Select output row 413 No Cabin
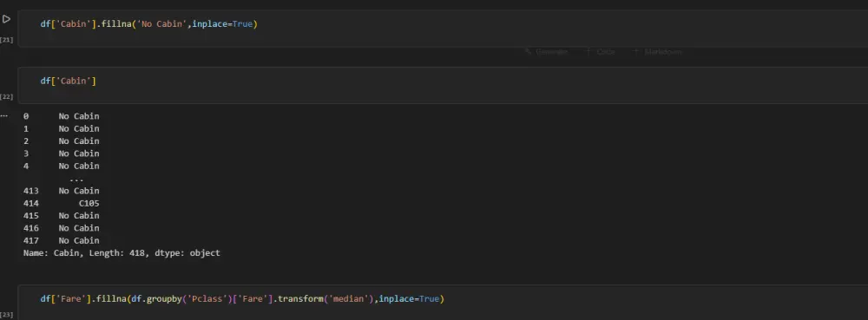 pos(62,191)
